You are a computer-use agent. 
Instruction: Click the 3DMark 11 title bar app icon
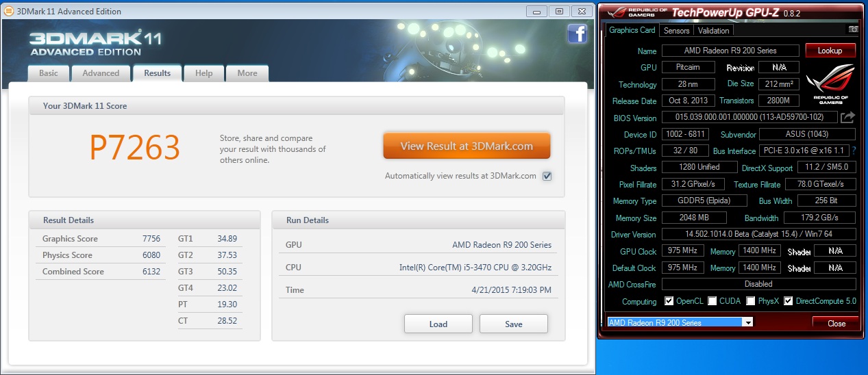pos(8,11)
